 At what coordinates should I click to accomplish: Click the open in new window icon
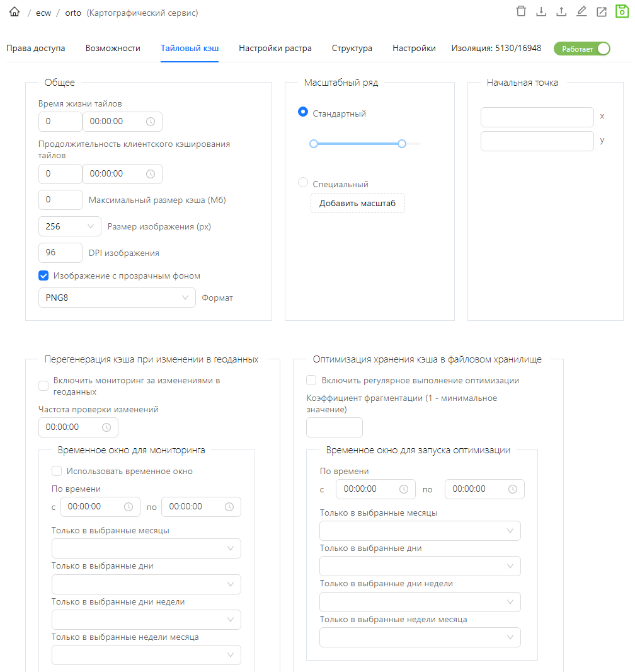click(602, 11)
